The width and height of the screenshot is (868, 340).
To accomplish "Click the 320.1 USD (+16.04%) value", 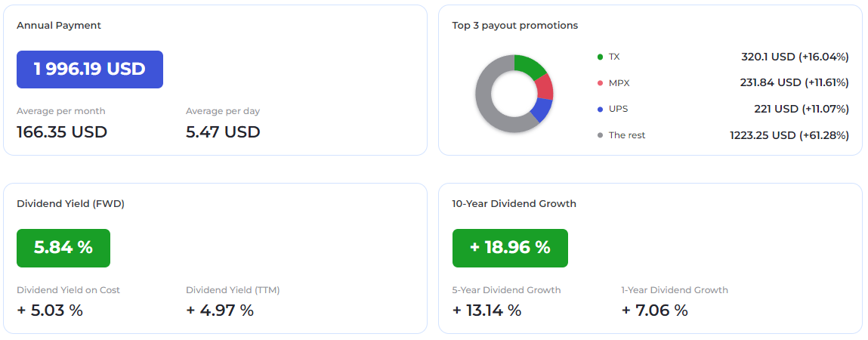I will coord(795,57).
